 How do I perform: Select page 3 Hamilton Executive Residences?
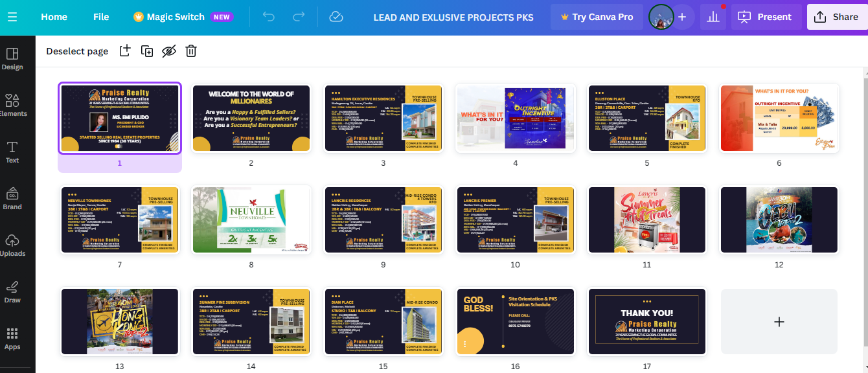383,118
